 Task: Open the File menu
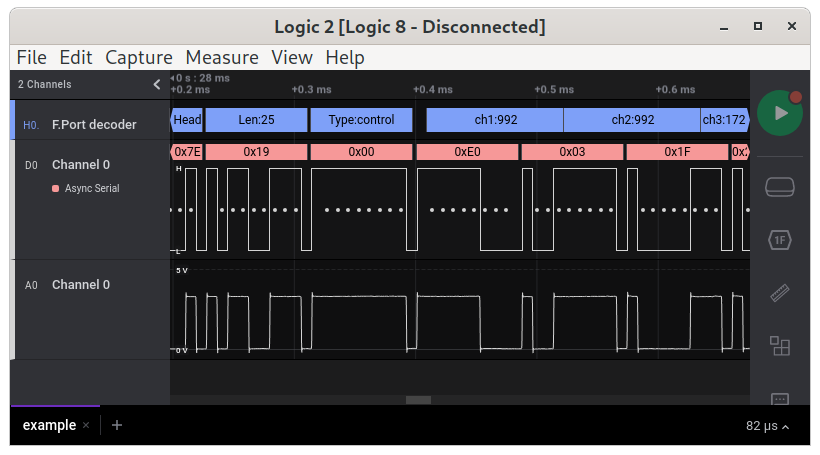point(31,58)
